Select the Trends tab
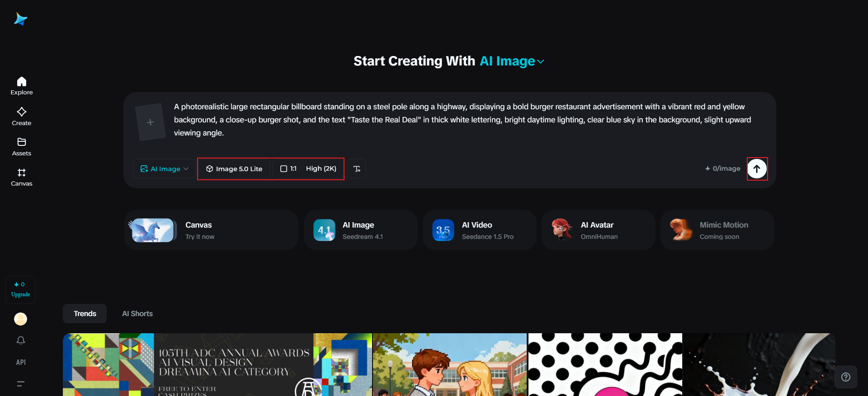The image size is (868, 396). [85, 314]
